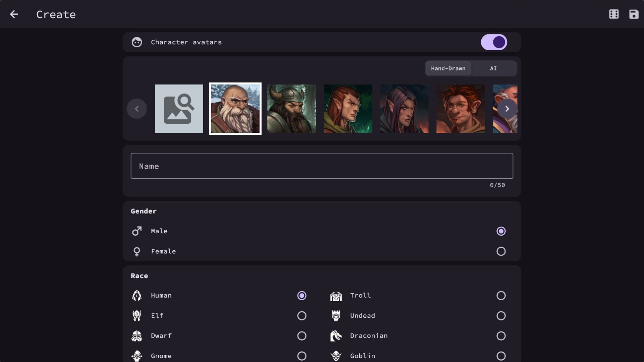This screenshot has width=644, height=362.
Task: Choose the Goblin race radio button
Action: click(x=501, y=356)
